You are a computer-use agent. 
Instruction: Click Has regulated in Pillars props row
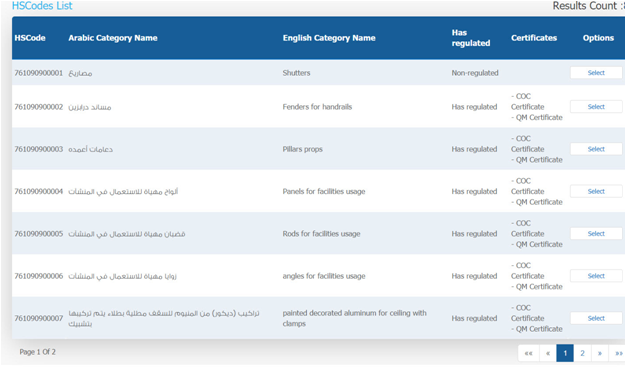click(474, 149)
